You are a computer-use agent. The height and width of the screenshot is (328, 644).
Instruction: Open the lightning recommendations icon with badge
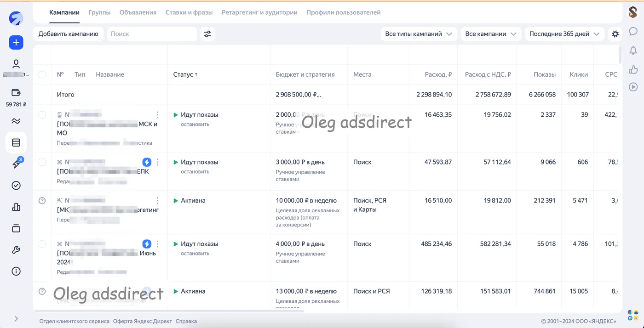tap(16, 164)
